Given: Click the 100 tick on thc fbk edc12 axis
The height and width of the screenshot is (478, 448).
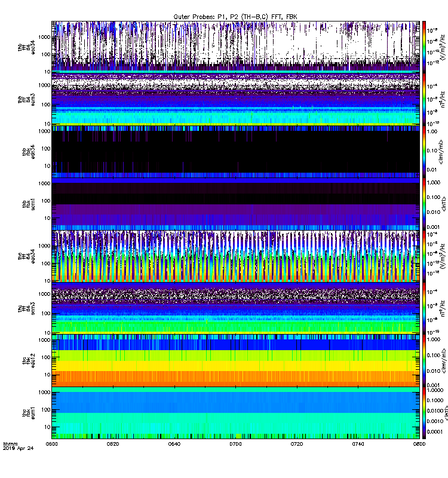Looking at the screenshot, I should click(46, 357).
